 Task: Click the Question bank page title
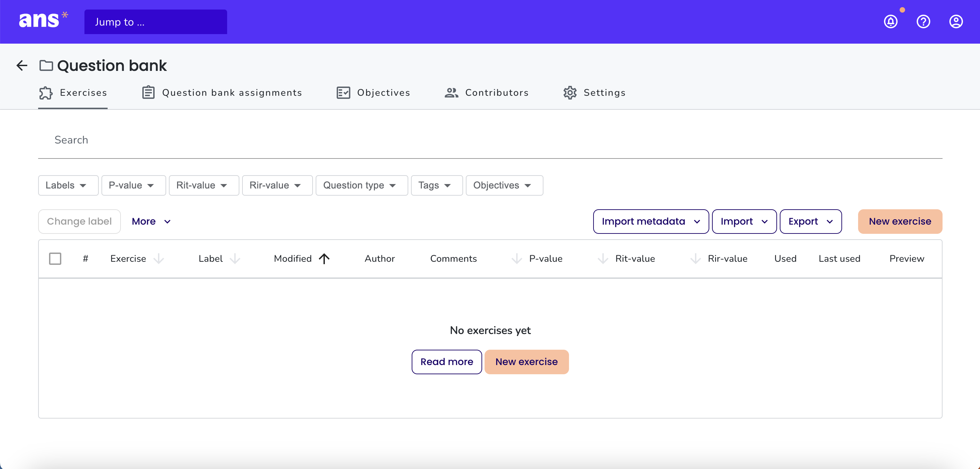click(112, 66)
